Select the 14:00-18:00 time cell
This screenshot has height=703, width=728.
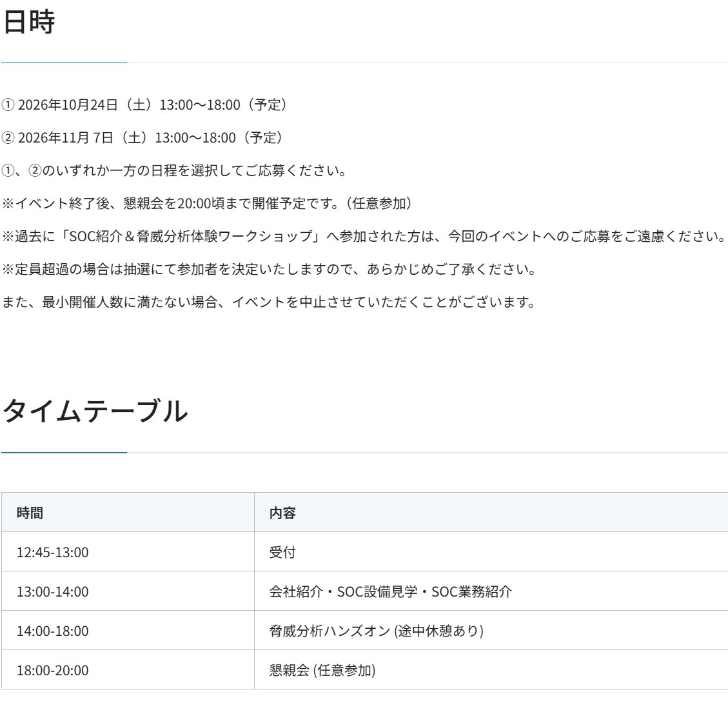(128, 631)
